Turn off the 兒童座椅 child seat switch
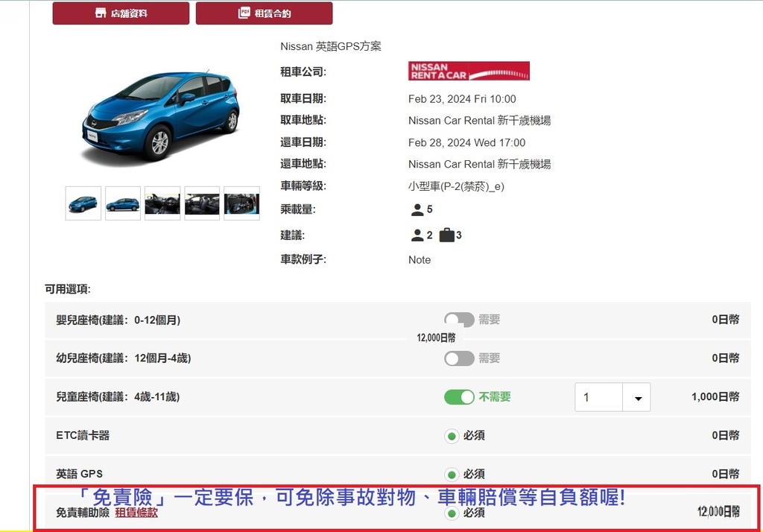Image resolution: width=763 pixels, height=532 pixels. (459, 396)
